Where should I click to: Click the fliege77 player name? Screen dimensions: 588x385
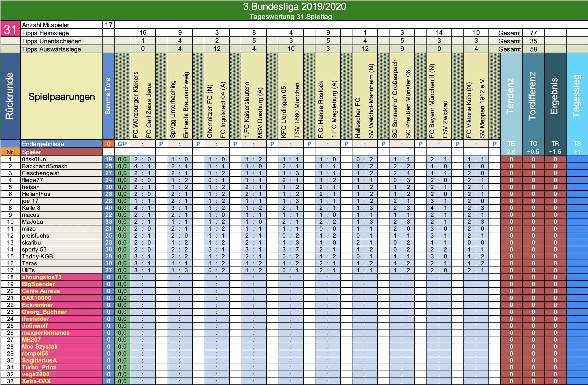(x=32, y=180)
